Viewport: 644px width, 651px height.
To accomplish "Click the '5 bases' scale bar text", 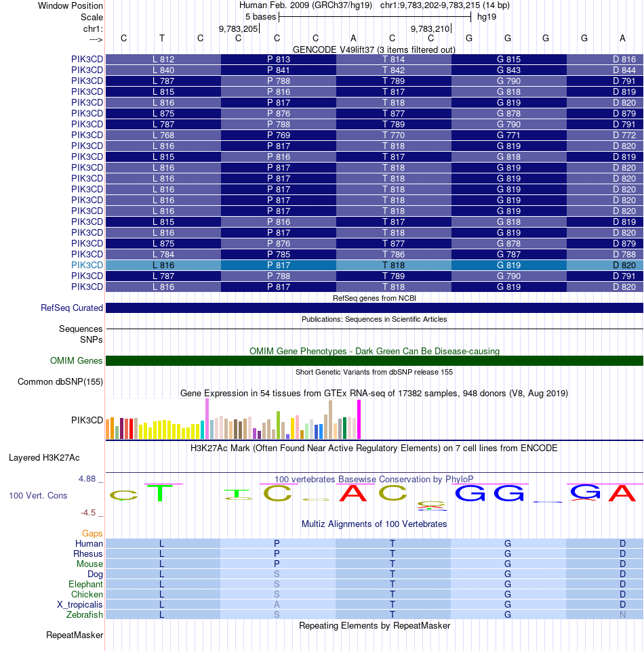I will tap(260, 17).
